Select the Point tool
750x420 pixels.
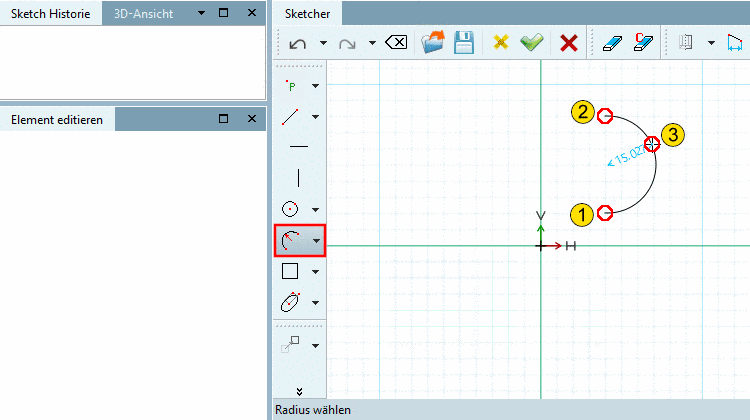click(291, 86)
